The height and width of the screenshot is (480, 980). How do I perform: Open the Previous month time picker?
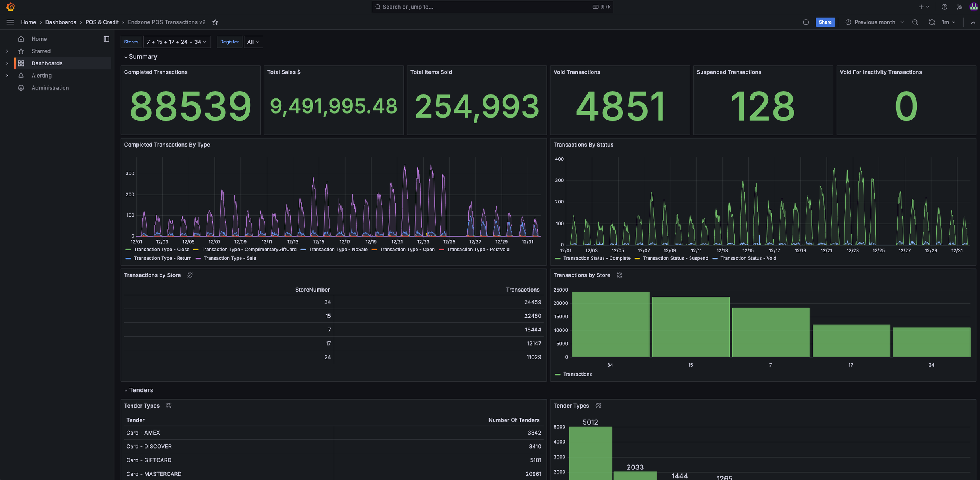875,22
